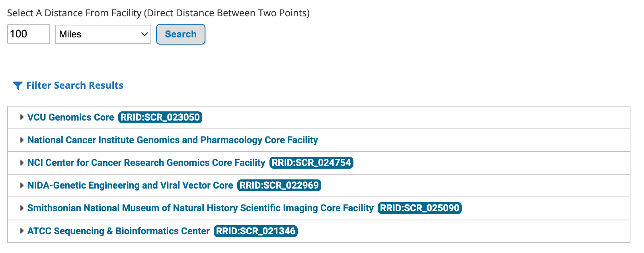The image size is (644, 253).
Task: Open Filter Search Results link
Action: pos(75,86)
